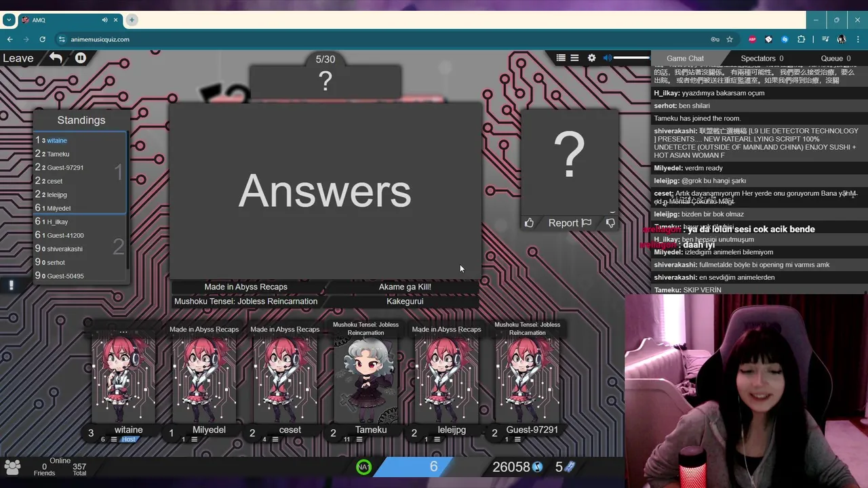This screenshot has width=868, height=488.
Task: Go back using browser back arrow
Action: 9,39
